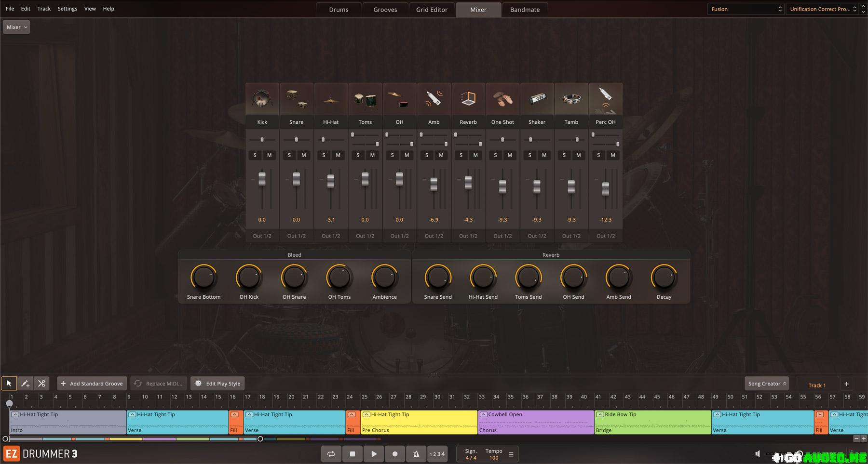Toggle loop playback

click(x=331, y=454)
